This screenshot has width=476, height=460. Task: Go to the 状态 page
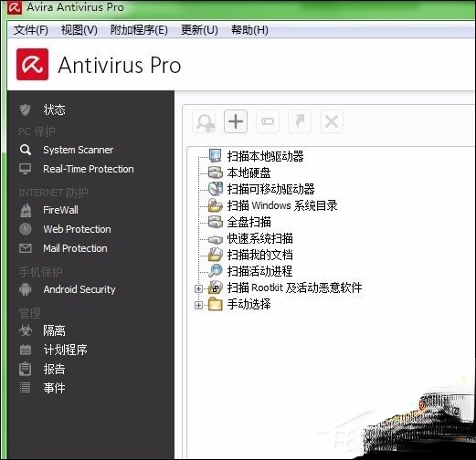tap(54, 110)
